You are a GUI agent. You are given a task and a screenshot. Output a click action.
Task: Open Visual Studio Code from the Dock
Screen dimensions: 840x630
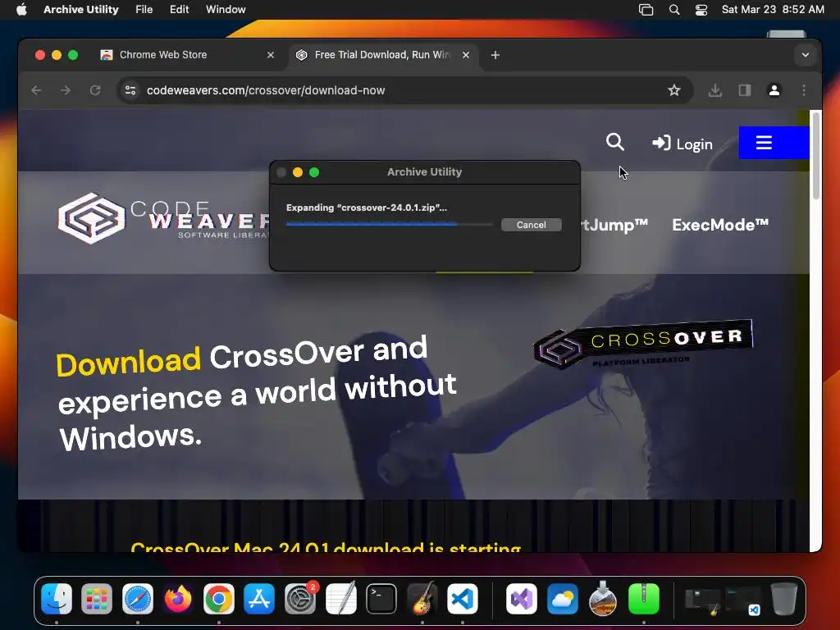coord(463,599)
